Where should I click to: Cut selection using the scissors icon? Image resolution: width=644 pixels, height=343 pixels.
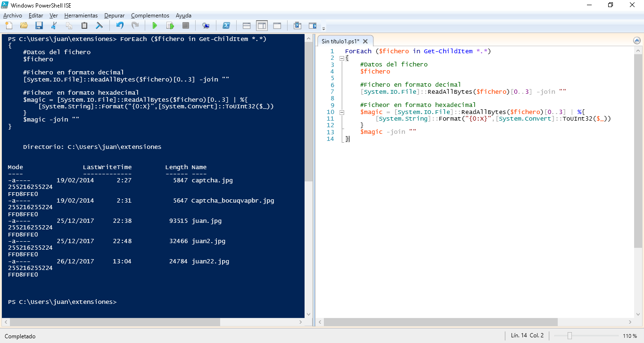tap(54, 25)
